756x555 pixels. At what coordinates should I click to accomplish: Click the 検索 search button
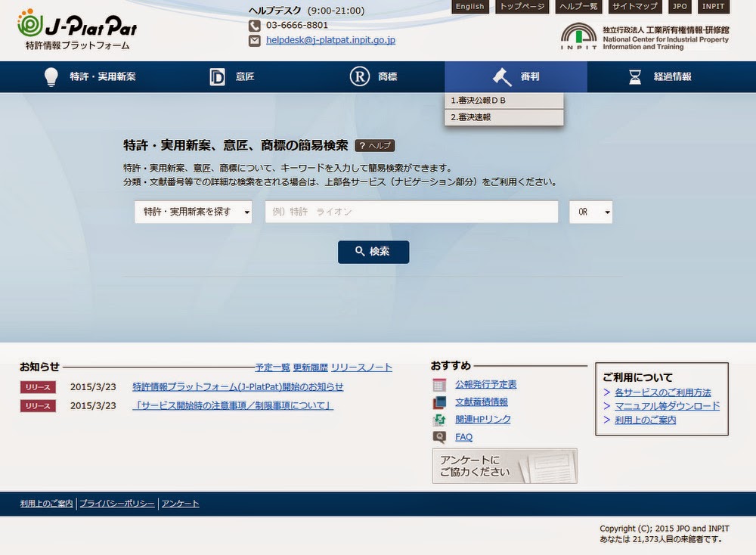pos(373,252)
